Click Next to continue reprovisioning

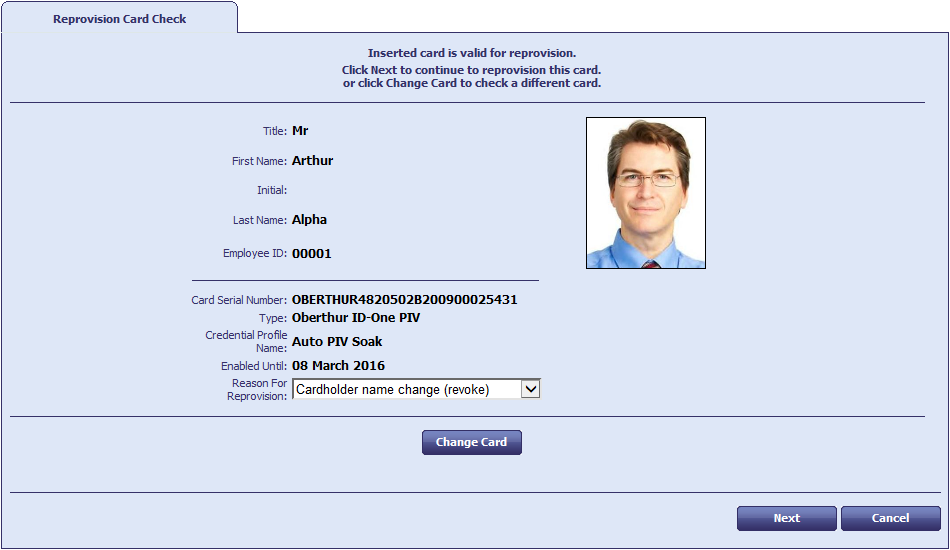[786, 518]
